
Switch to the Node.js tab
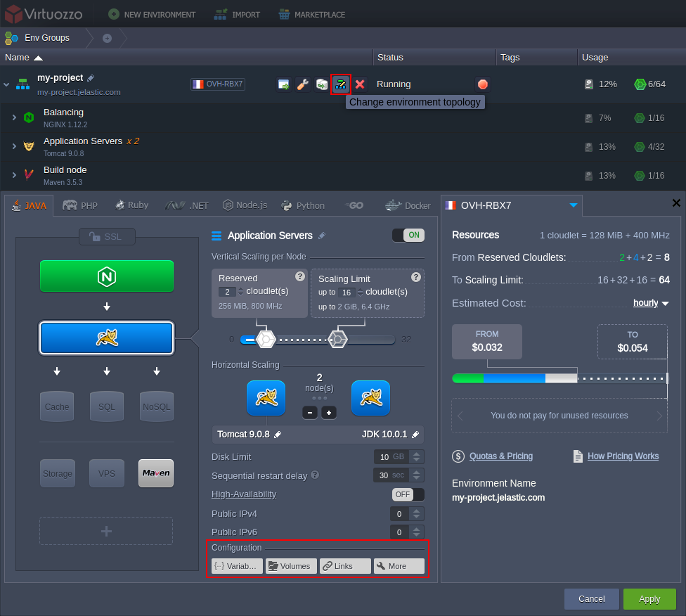(245, 205)
